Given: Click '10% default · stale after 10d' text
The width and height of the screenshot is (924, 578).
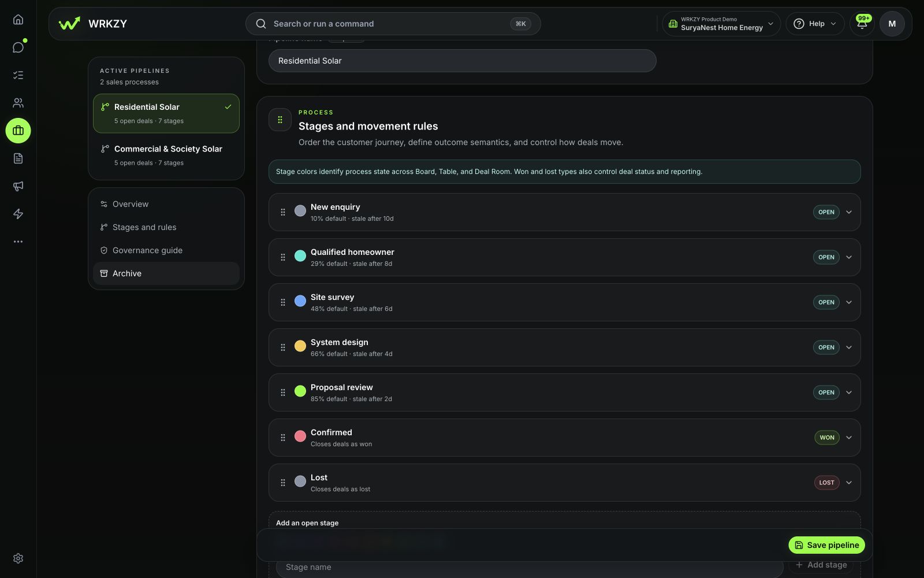Looking at the screenshot, I should (x=352, y=218).
